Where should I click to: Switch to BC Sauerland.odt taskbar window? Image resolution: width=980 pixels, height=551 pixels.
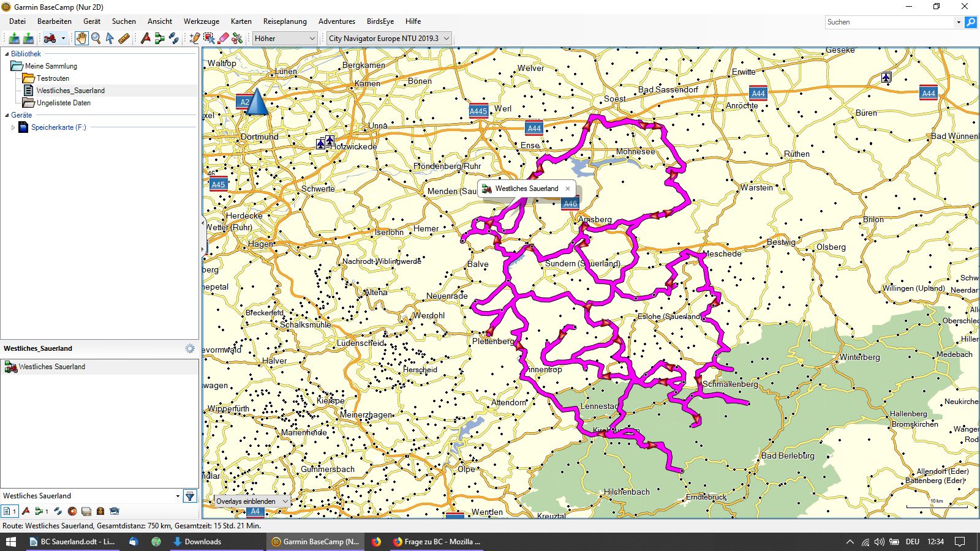point(72,542)
